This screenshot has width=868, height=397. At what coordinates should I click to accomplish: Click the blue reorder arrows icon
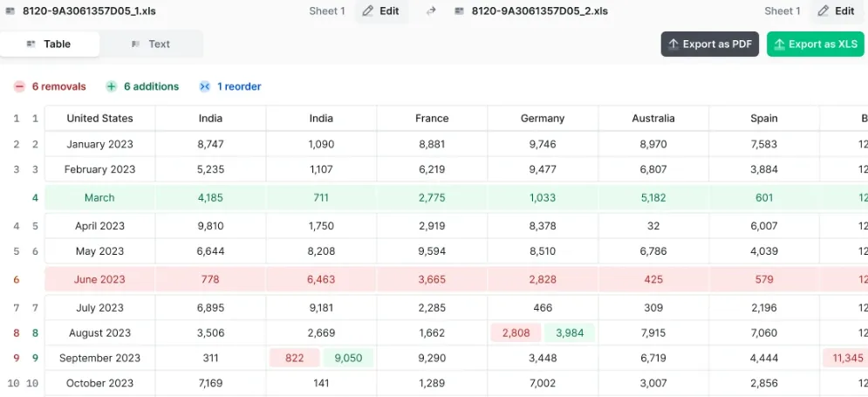205,86
